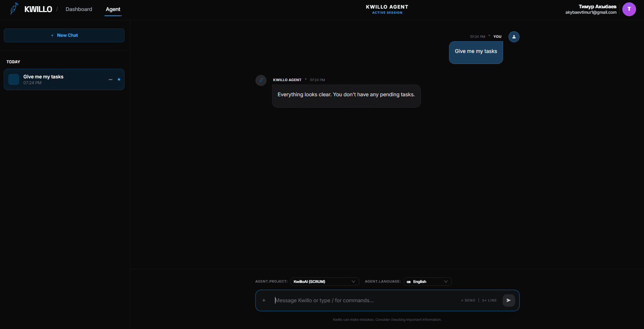Viewport: 644px width, 329px height.
Task: Select the Agent tab
Action: pos(113,9)
